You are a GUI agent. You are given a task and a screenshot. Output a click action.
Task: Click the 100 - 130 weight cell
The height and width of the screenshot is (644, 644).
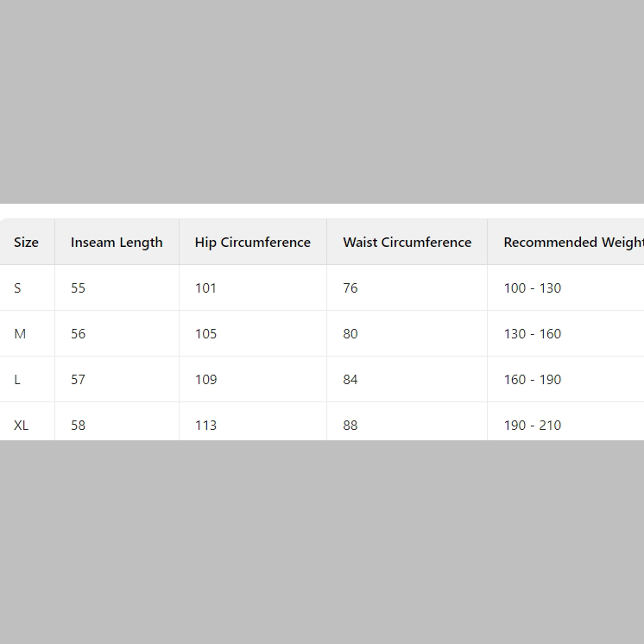pos(532,288)
